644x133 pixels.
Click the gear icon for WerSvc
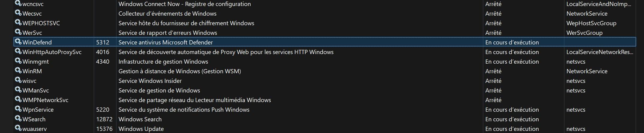(18, 32)
